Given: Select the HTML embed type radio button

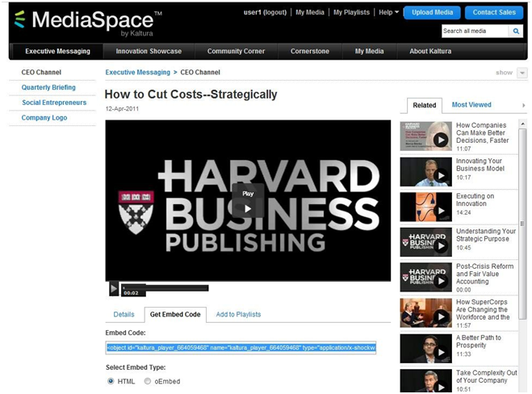Looking at the screenshot, I should tap(111, 381).
